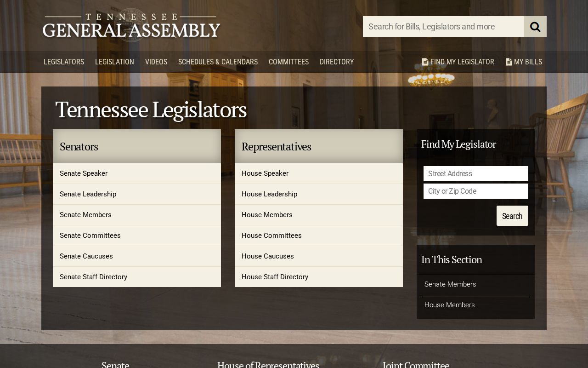Focus the Bills and Legislators search box
The width and height of the screenshot is (588, 368).
coord(443,27)
